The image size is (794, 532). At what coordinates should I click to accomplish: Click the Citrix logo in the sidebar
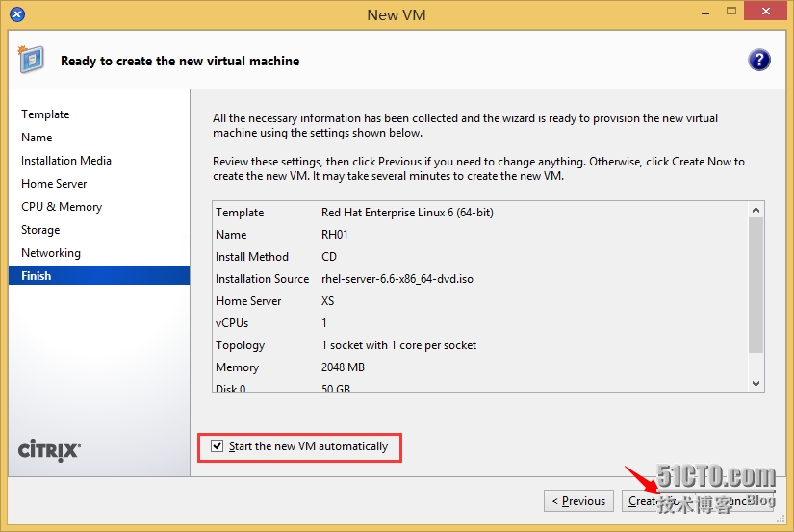coord(49,450)
